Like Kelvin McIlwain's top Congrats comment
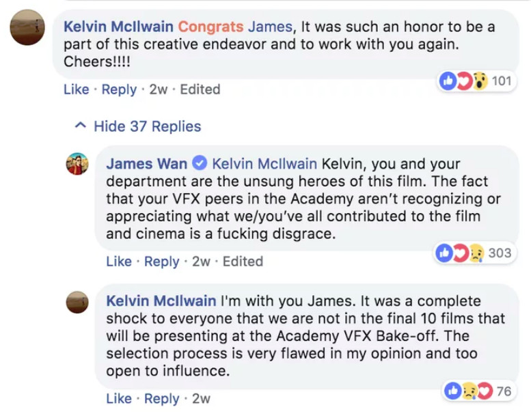 click(76, 89)
